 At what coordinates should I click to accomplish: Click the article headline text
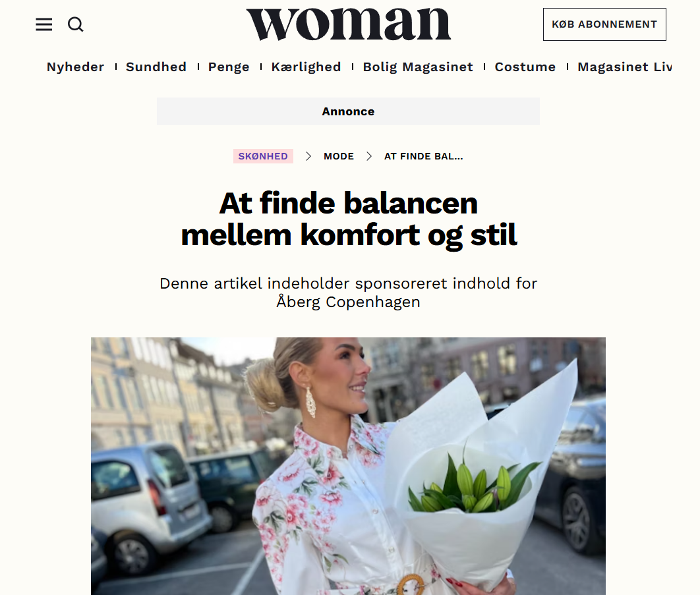click(349, 219)
